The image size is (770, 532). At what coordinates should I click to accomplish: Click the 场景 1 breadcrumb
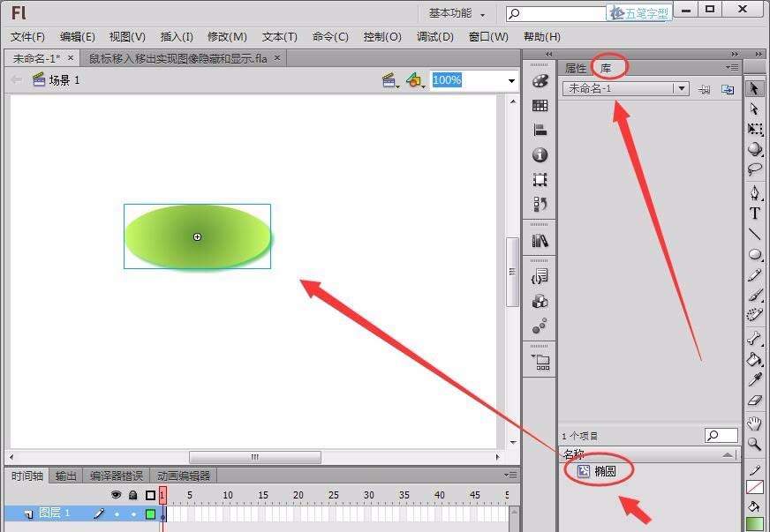(x=56, y=80)
